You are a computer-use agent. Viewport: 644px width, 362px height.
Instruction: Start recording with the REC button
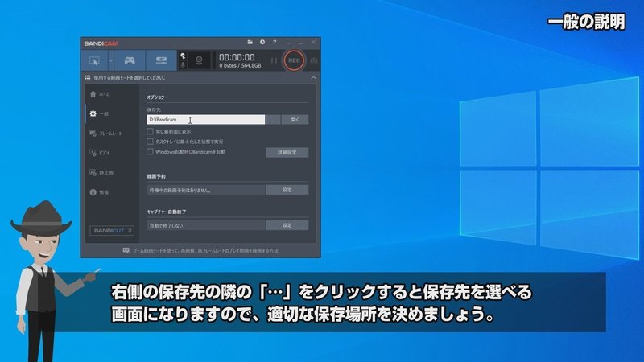point(294,60)
